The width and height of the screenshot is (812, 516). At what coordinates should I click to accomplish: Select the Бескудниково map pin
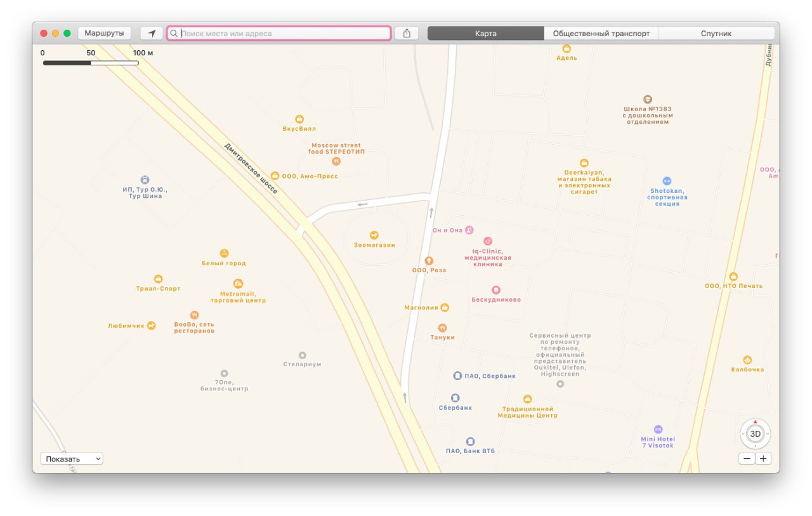coord(496,290)
